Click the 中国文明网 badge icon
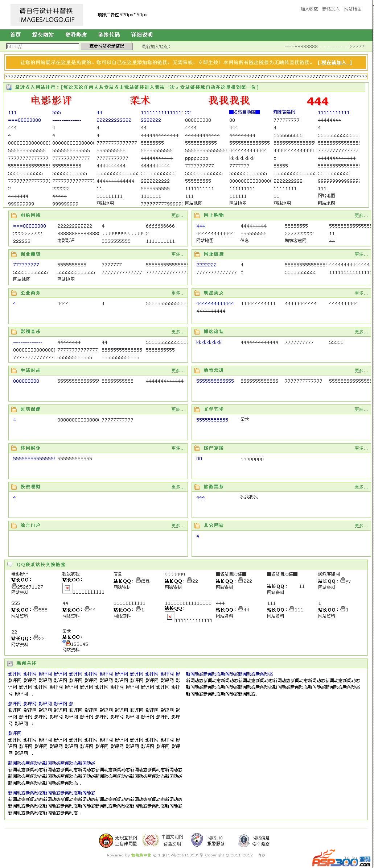374x868 pixels. pos(150,840)
